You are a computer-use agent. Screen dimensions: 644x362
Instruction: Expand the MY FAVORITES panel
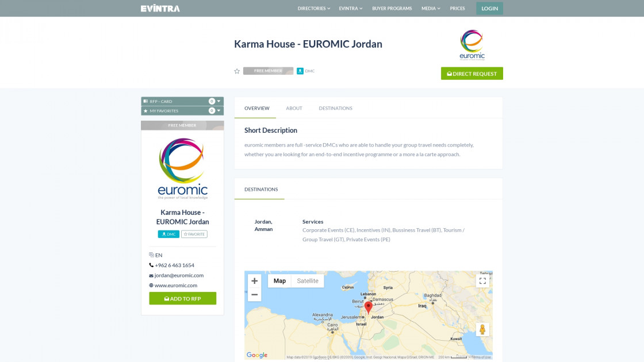[x=182, y=111]
